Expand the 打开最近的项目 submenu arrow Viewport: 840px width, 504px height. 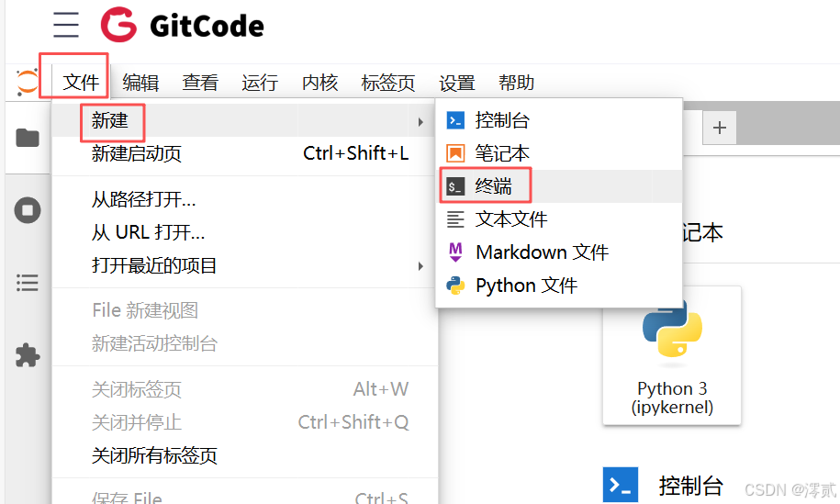tap(420, 266)
